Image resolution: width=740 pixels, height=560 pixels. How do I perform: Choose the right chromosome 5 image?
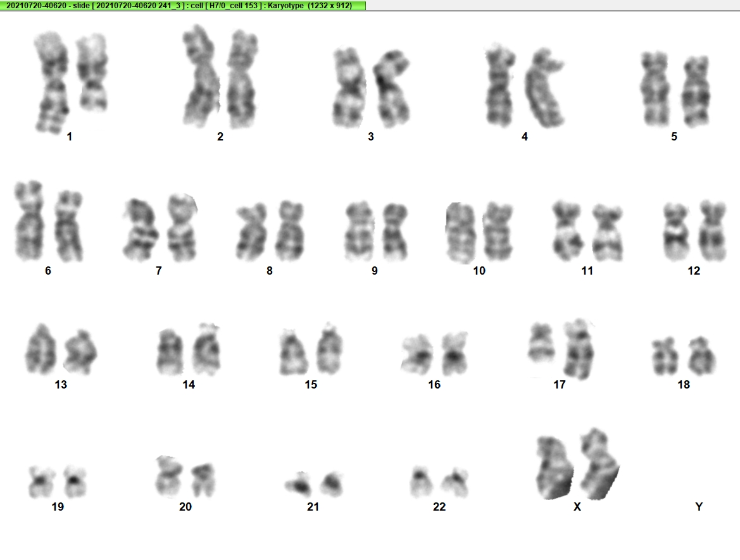[696, 92]
